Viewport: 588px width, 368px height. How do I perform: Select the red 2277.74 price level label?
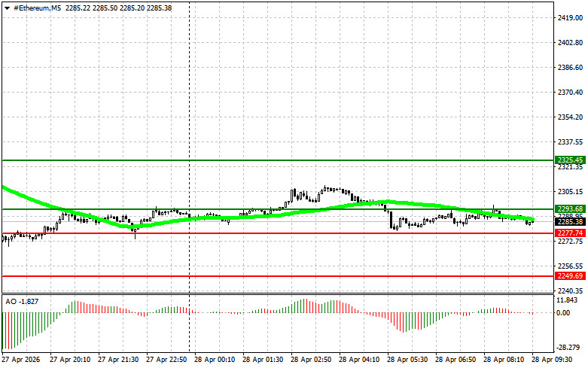(570, 233)
